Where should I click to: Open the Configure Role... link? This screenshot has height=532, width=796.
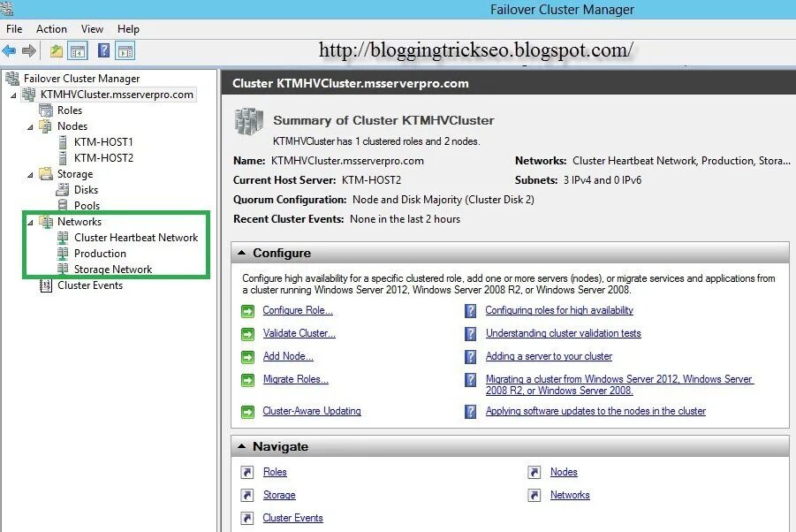298,310
